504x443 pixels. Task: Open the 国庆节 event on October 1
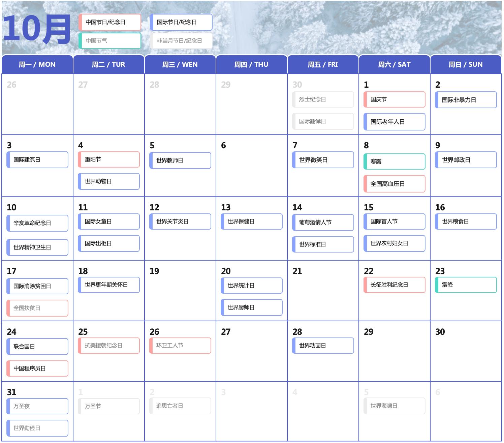[395, 99]
